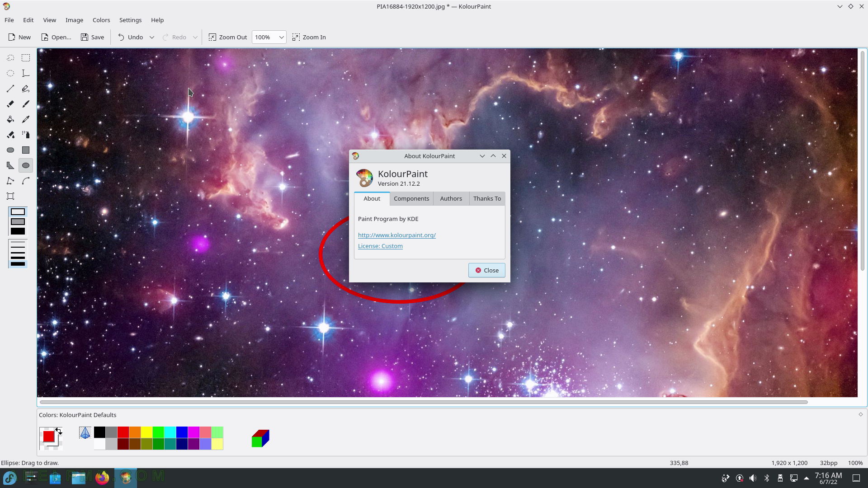Click the Zoom Out toolbar button
The width and height of the screenshot is (868, 488).
coord(227,37)
